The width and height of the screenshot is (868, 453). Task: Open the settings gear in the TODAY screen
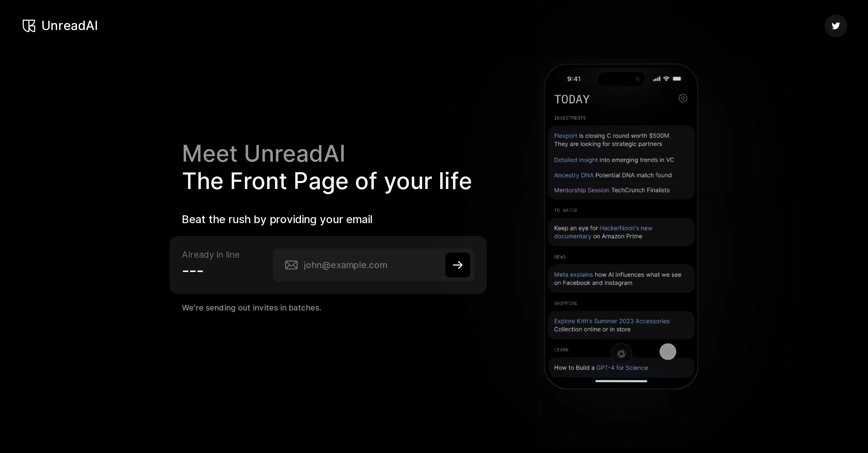pyautogui.click(x=683, y=98)
